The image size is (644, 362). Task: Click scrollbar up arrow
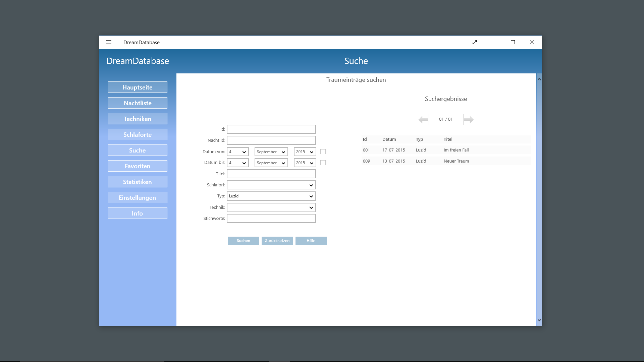539,79
